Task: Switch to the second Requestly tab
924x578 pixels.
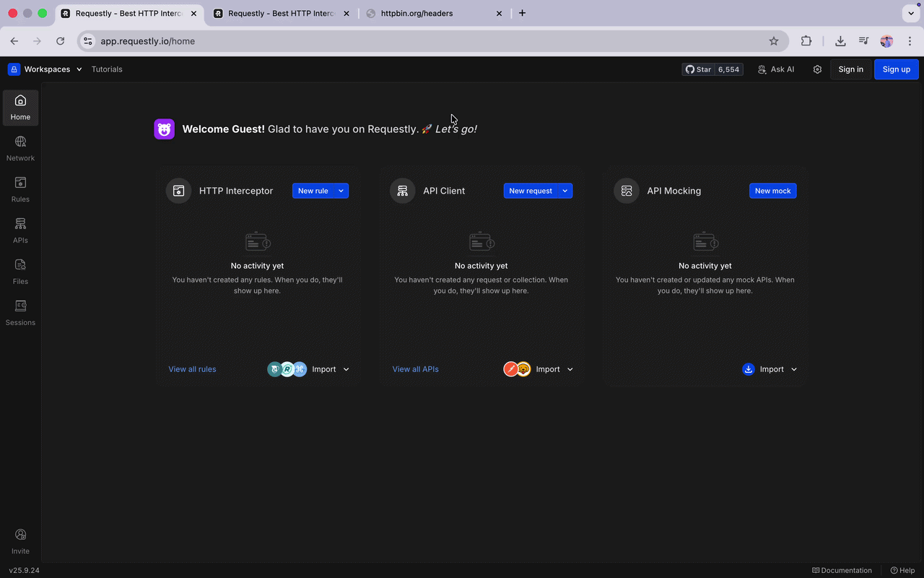Action: [282, 13]
